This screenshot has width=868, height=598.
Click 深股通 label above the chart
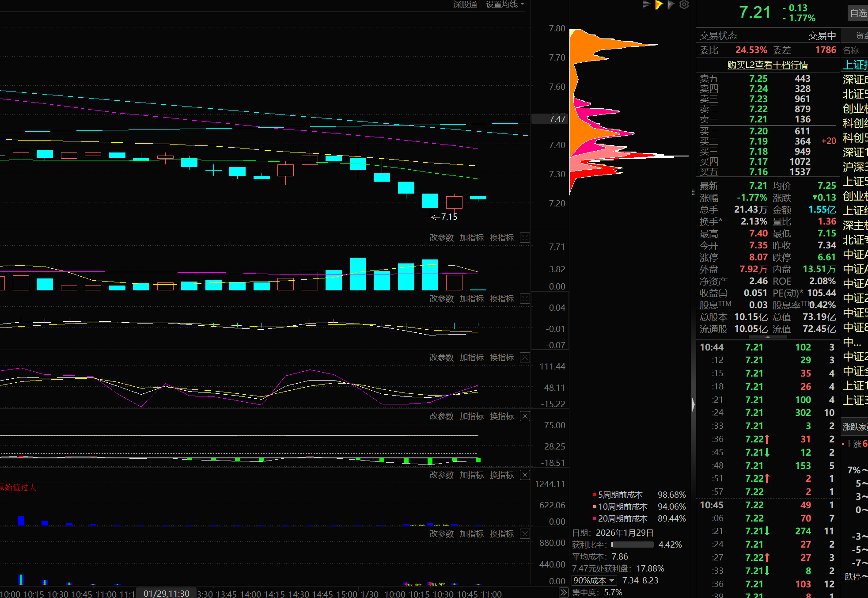[465, 4]
